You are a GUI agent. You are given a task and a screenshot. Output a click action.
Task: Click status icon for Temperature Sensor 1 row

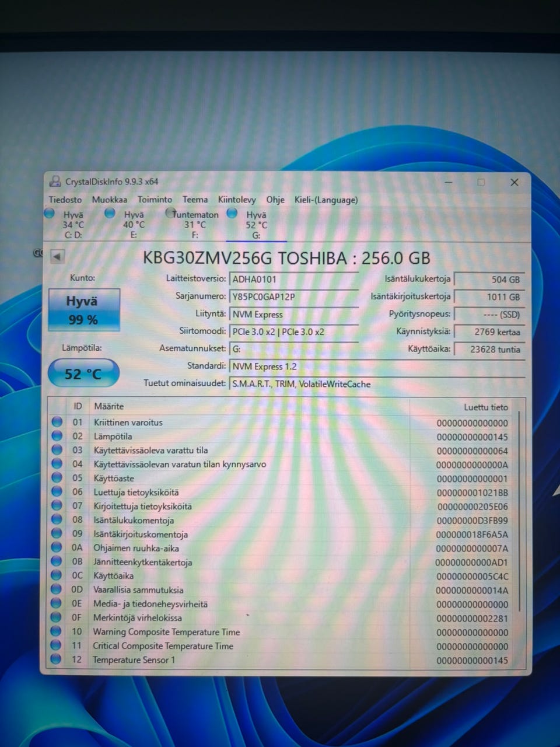point(56,659)
